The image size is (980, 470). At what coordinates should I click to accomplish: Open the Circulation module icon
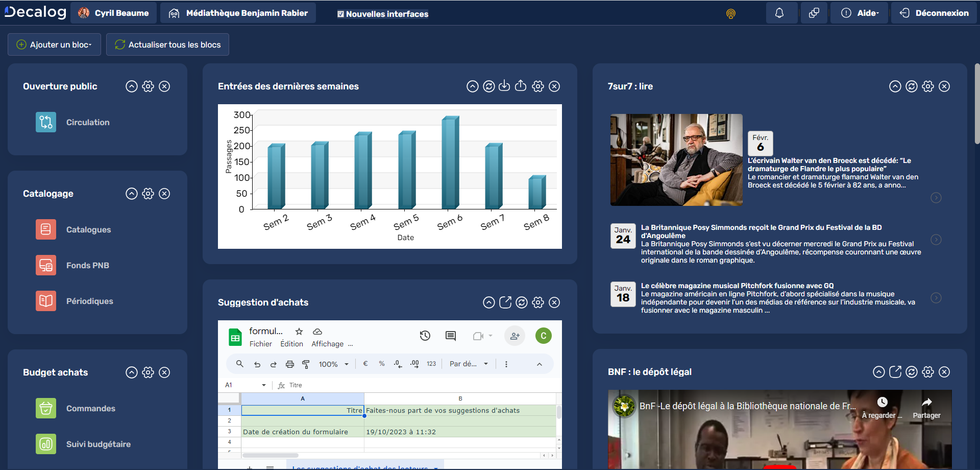(45, 122)
